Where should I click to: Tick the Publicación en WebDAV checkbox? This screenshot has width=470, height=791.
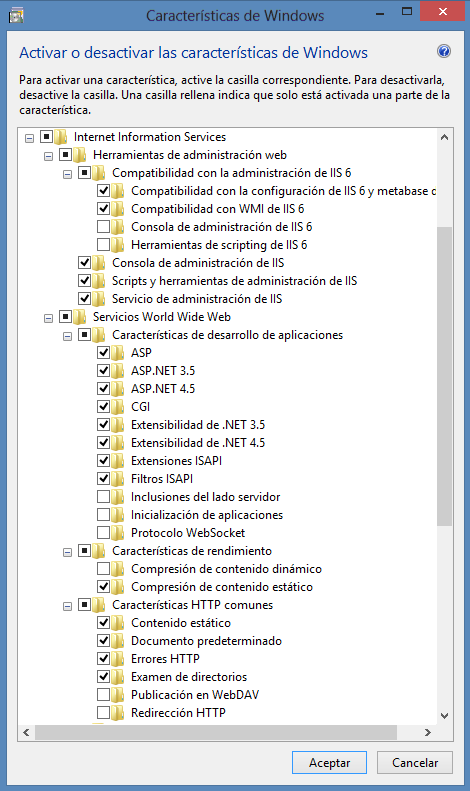click(x=103, y=695)
